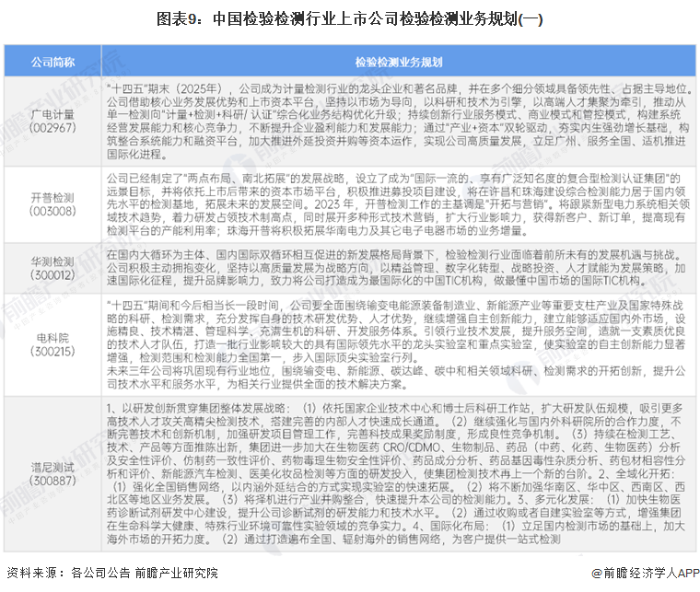
Task: Click the 广电计量 (002967) company cell
Action: (x=52, y=122)
